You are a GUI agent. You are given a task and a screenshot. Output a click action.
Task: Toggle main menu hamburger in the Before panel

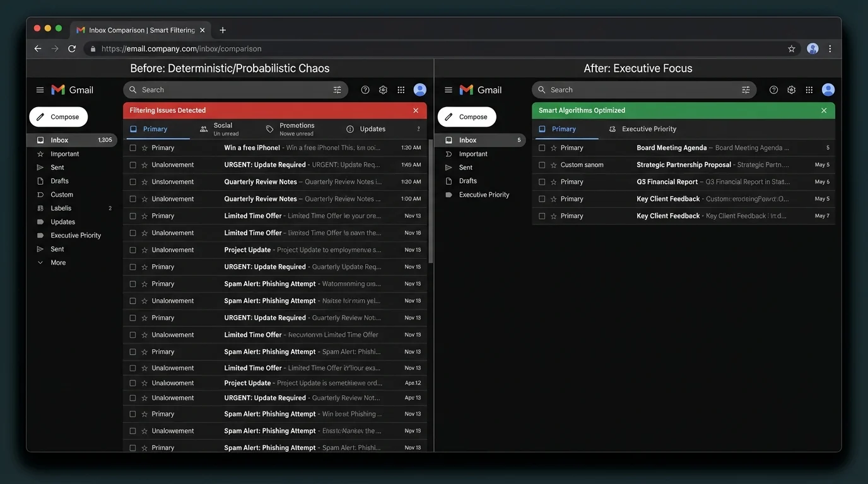(40, 90)
